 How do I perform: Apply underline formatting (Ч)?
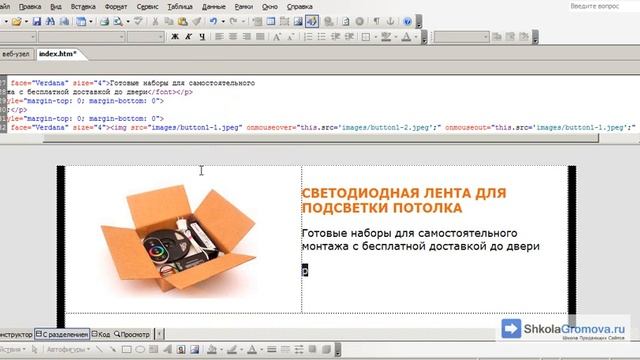coord(202,37)
